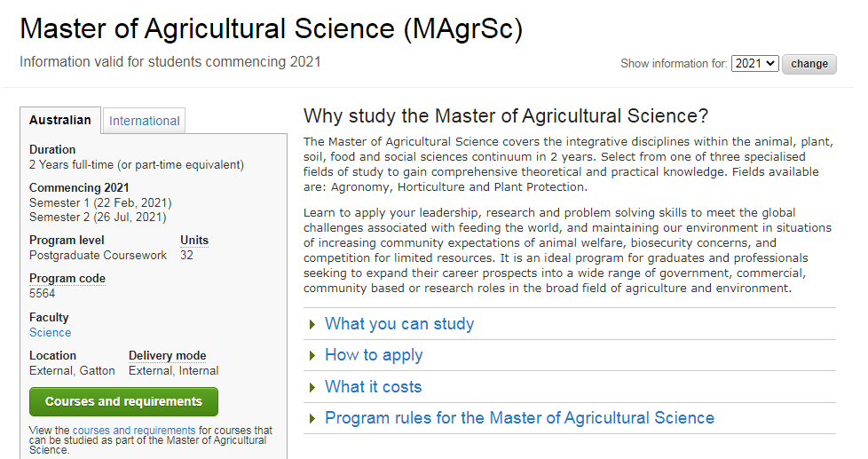Click the Delivery mode label

[167, 355]
